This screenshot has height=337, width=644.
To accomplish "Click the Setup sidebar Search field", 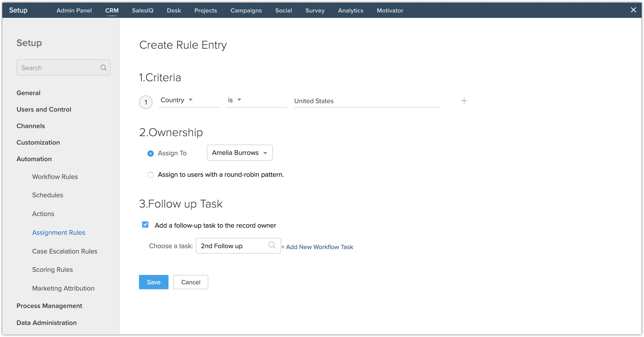I will click(63, 67).
